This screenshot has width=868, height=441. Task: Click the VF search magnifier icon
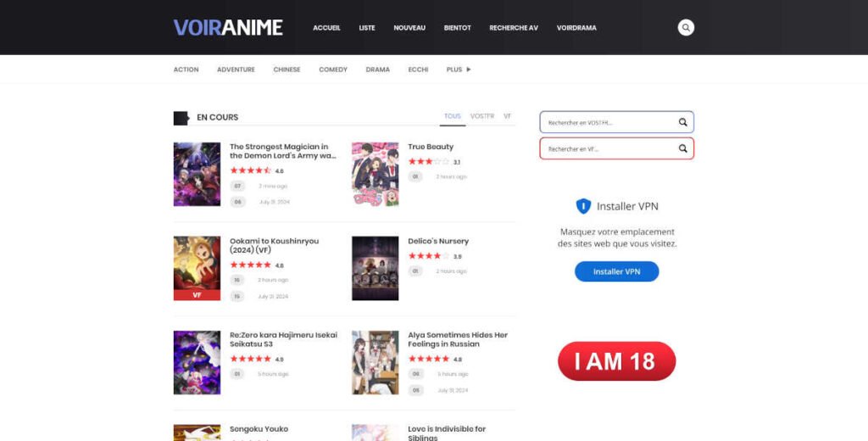pos(682,148)
